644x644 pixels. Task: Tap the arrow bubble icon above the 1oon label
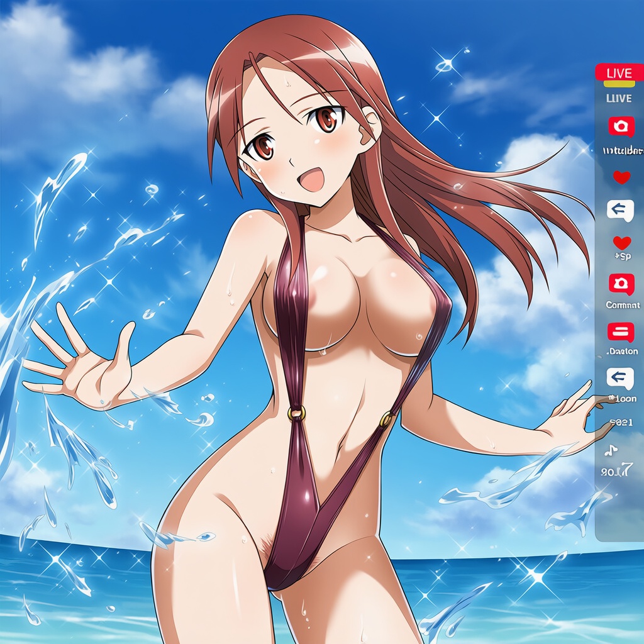tap(620, 378)
